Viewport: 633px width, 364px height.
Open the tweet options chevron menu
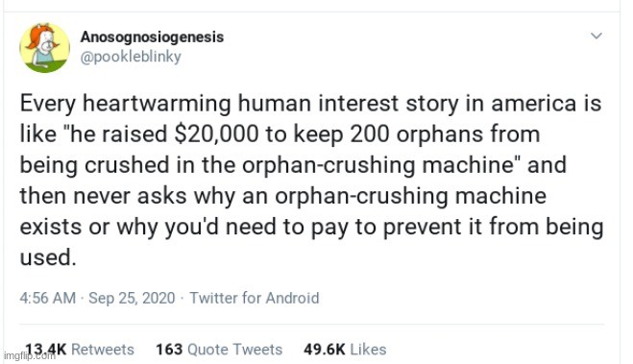[596, 36]
